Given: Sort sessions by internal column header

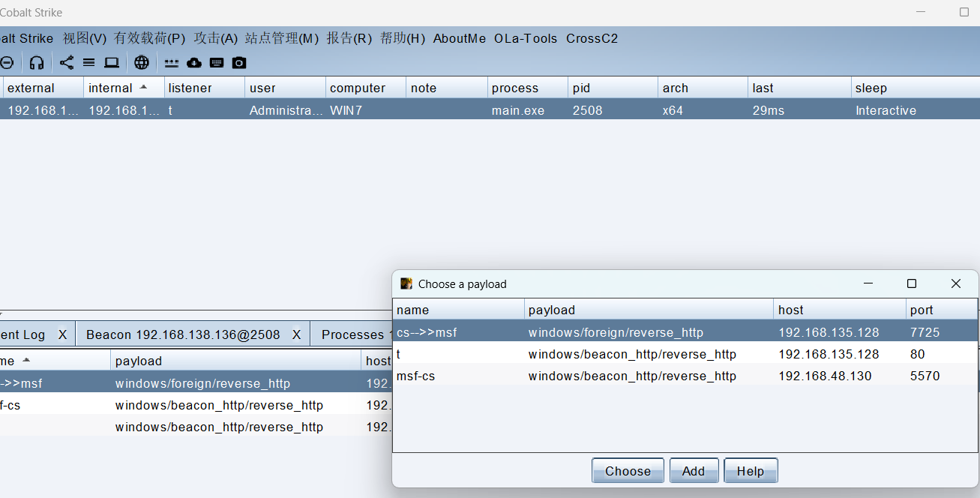Looking at the screenshot, I should click(x=124, y=88).
